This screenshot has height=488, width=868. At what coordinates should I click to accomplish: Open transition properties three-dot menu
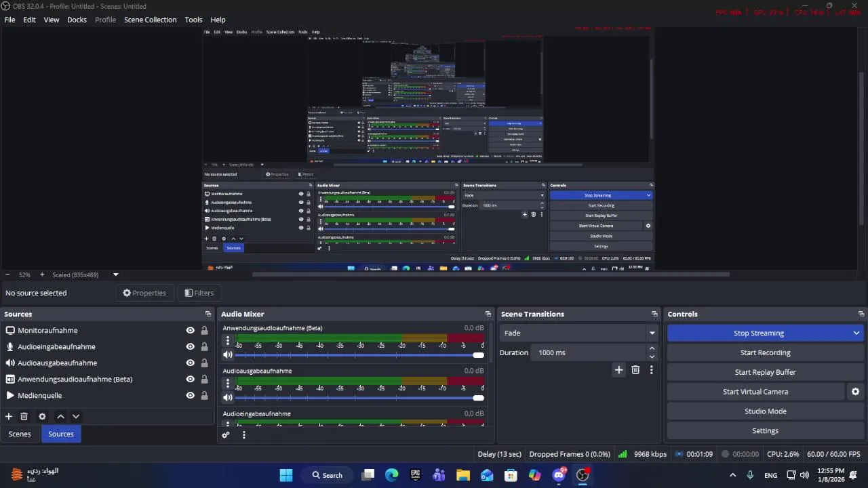tap(652, 369)
